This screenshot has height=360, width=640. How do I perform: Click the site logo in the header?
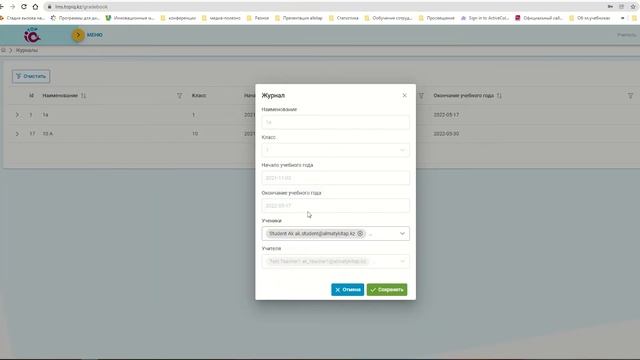tap(32, 35)
